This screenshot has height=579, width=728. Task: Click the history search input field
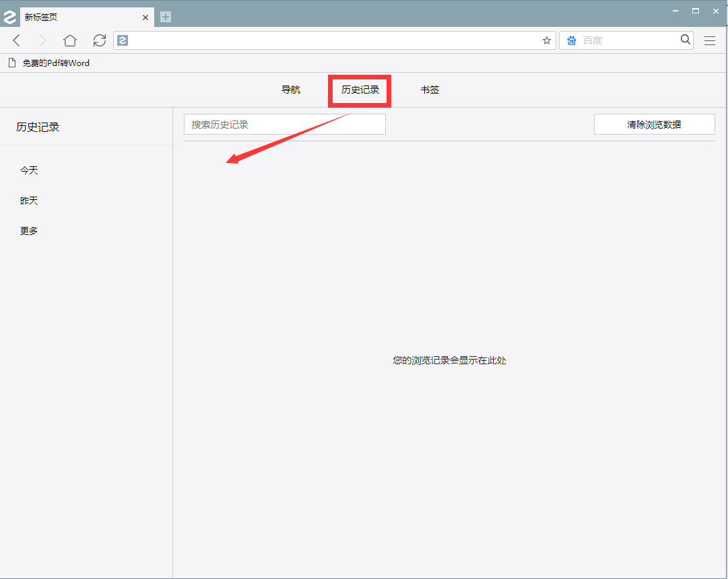(284, 124)
